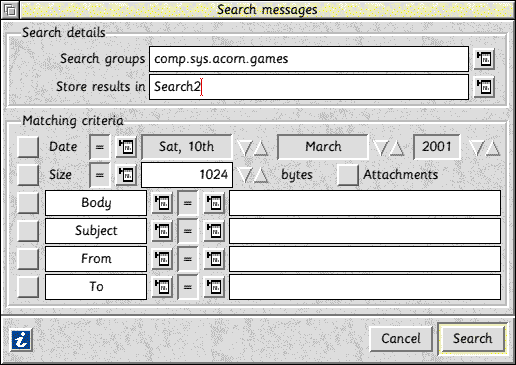The image size is (516, 365).
Task: Click the Search groups text field
Action: point(309,59)
